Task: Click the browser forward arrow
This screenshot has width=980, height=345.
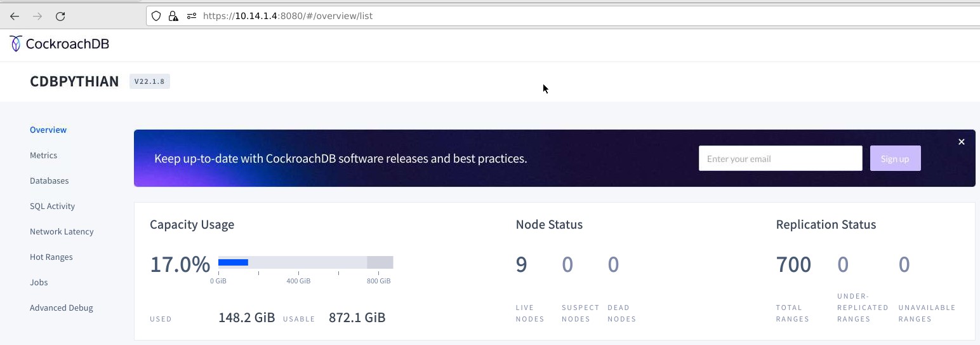Action: (37, 17)
